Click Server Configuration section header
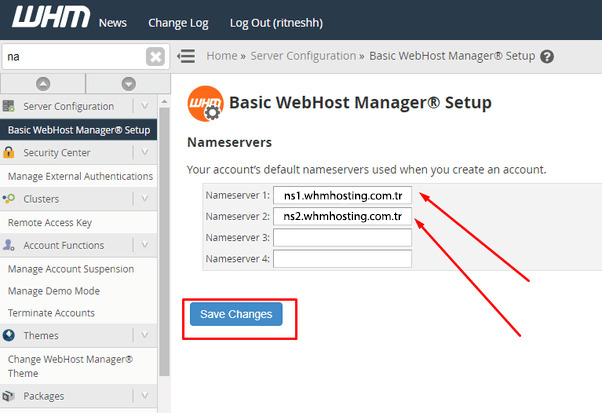This screenshot has height=413, width=602. point(78,106)
